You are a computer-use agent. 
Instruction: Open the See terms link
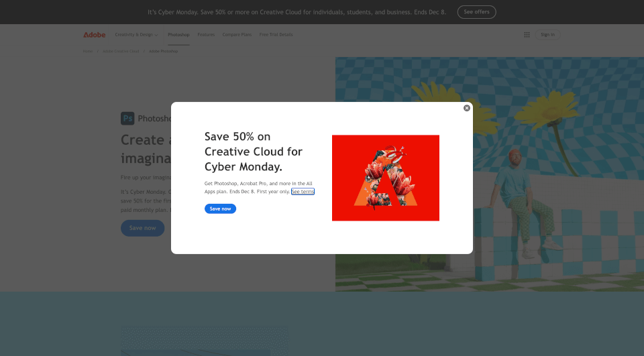[303, 191]
